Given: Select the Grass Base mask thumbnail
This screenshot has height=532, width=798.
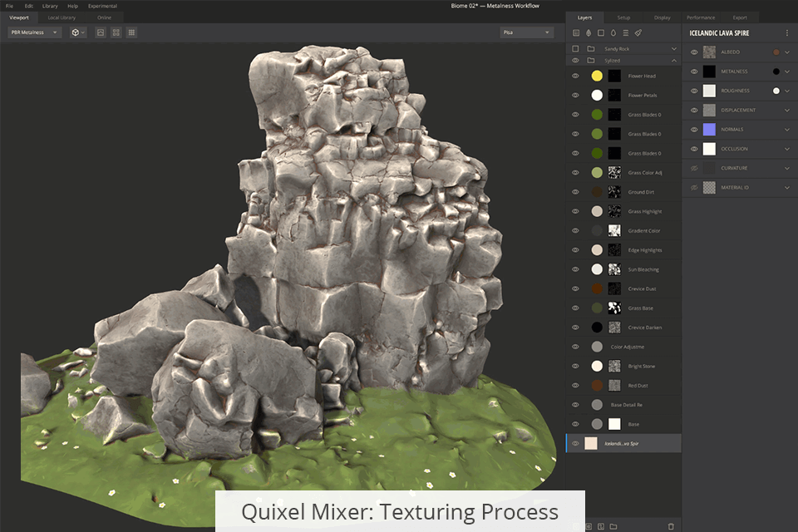Looking at the screenshot, I should pos(615,308).
